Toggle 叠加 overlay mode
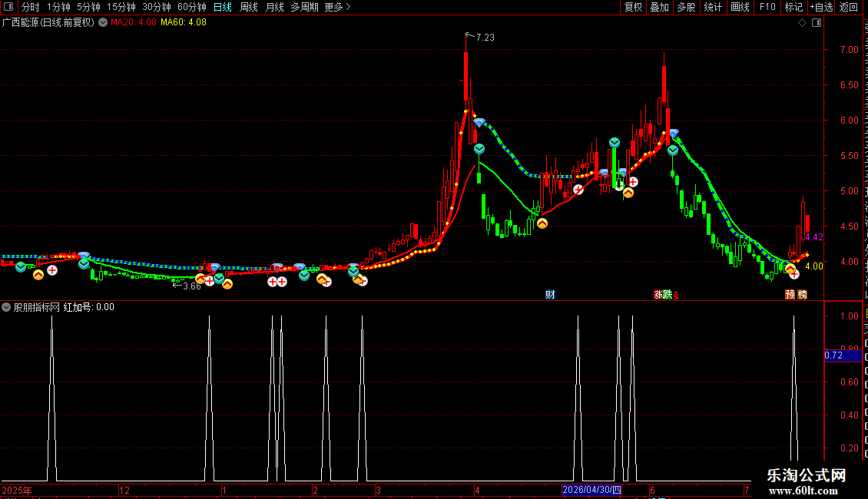The image size is (868, 499). pyautogui.click(x=659, y=7)
